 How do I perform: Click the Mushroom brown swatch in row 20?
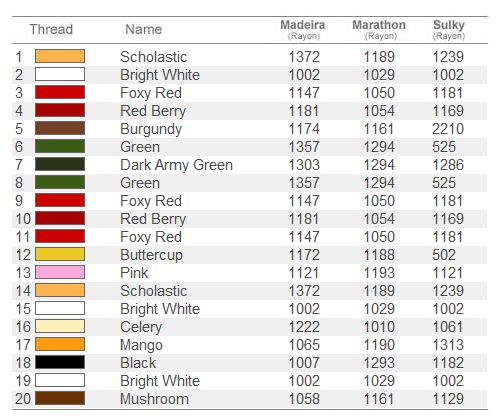(x=60, y=398)
